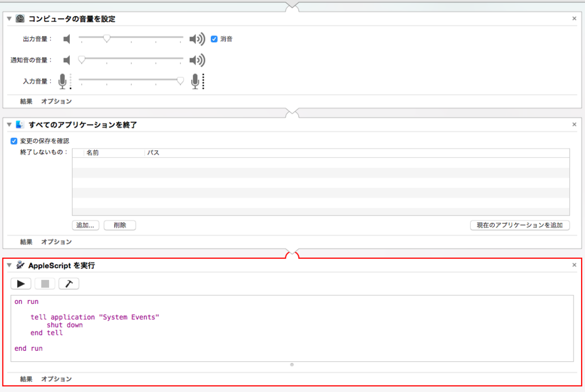The height and width of the screenshot is (392, 585).
Task: Click the low alert volume speaker icon
Action: pyautogui.click(x=67, y=60)
